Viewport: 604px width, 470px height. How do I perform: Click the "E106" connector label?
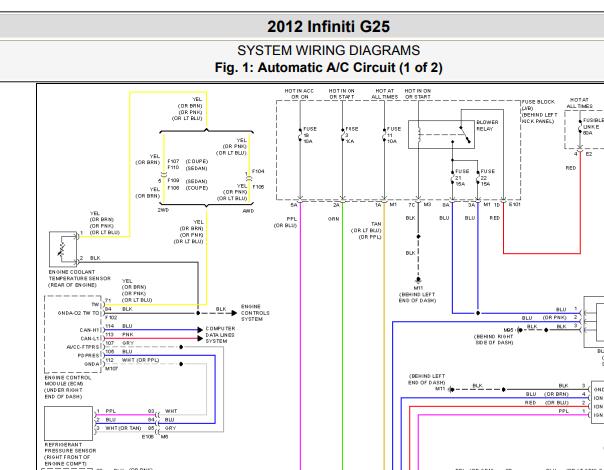(x=148, y=437)
